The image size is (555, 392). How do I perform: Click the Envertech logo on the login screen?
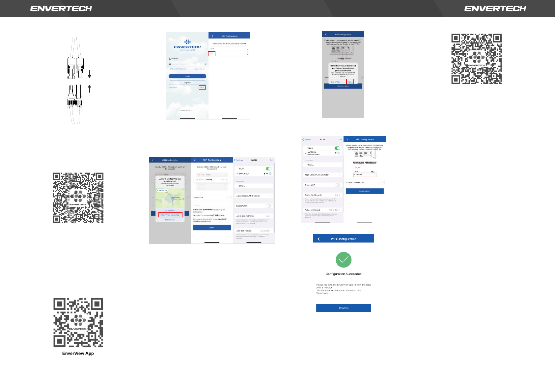187,44
